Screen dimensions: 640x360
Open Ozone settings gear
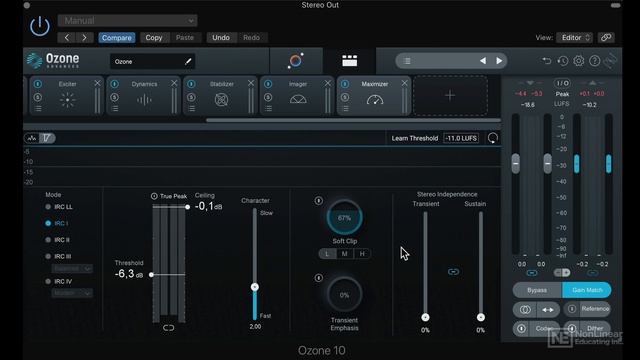pyautogui.click(x=578, y=61)
